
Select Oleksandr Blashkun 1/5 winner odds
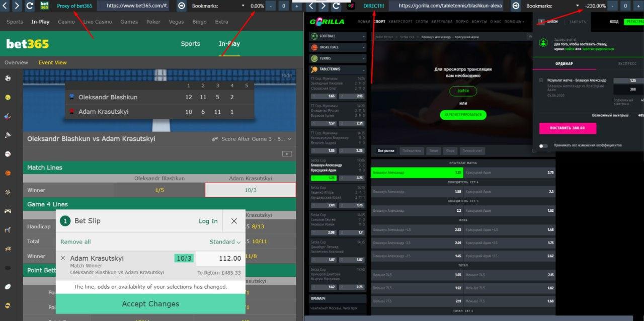159,190
